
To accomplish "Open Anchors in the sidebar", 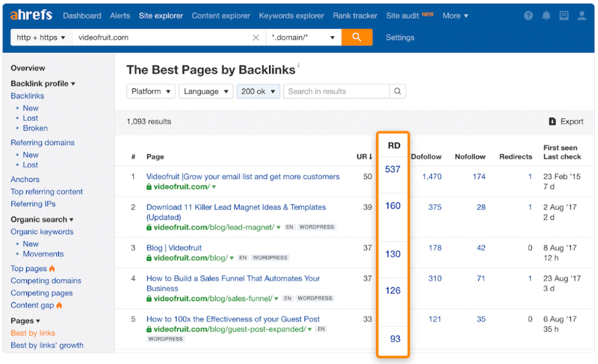I will [x=25, y=179].
